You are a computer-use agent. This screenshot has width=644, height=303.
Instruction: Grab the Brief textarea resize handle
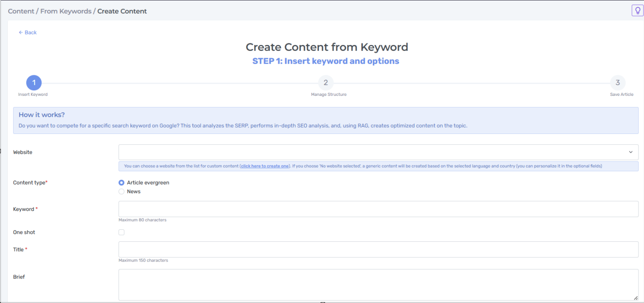click(636, 298)
